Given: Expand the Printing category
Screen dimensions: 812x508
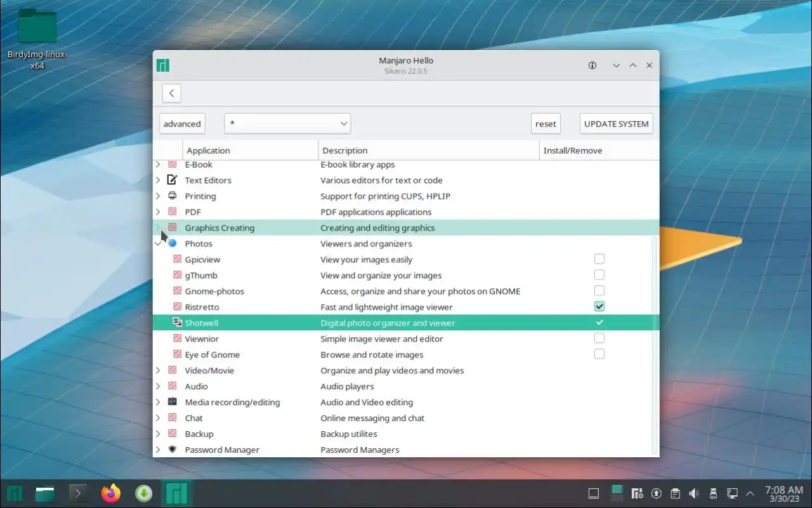Looking at the screenshot, I should pyautogui.click(x=158, y=196).
